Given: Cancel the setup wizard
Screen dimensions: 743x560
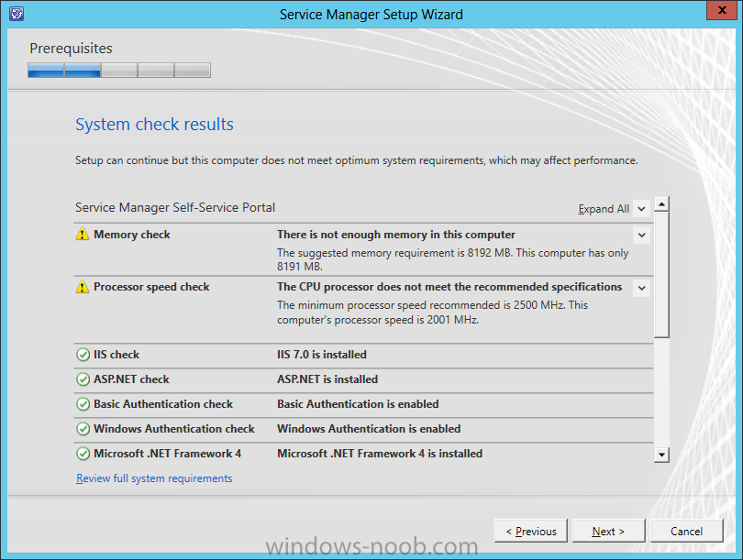Looking at the screenshot, I should [686, 531].
